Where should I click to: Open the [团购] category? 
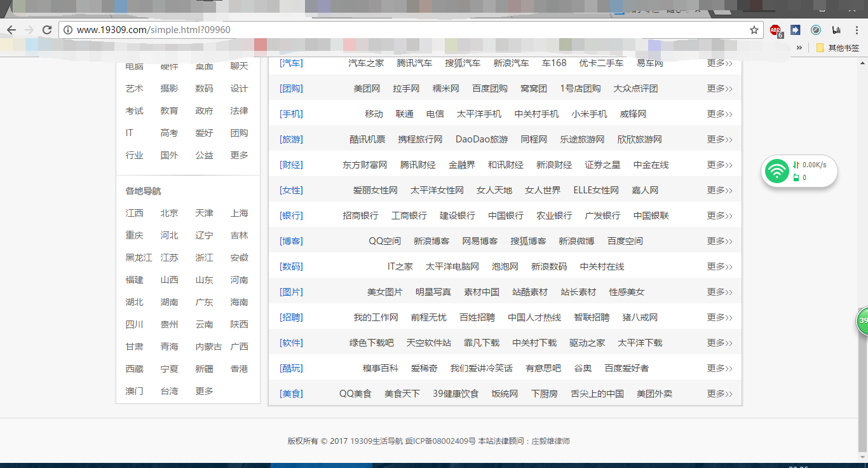(292, 88)
